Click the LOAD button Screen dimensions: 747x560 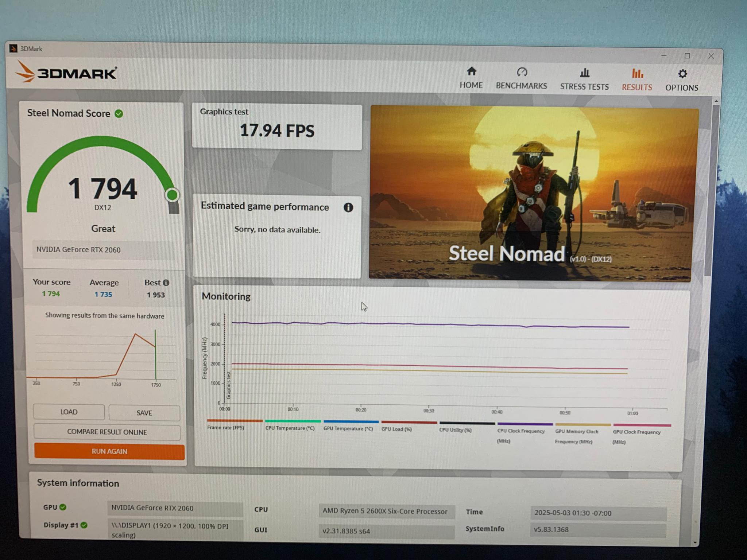point(69,412)
